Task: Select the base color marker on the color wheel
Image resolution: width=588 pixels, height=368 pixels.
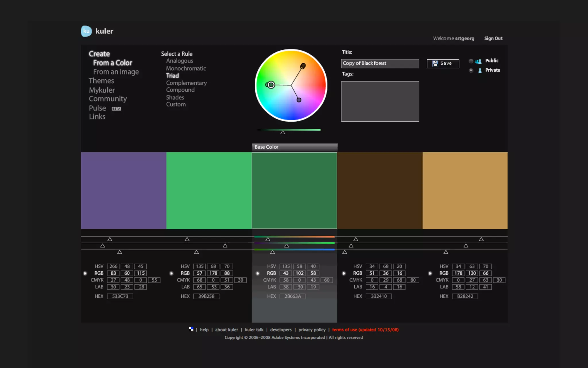Action: click(x=271, y=85)
